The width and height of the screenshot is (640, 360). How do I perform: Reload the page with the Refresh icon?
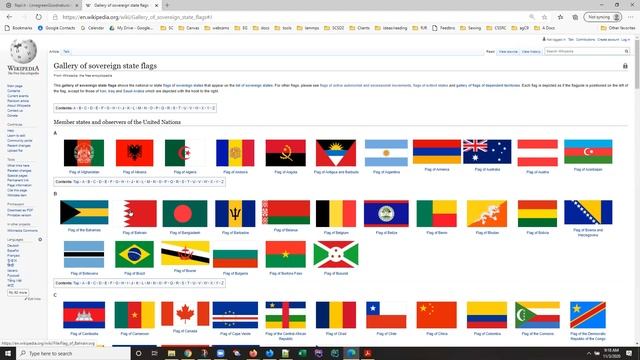pos(38,17)
